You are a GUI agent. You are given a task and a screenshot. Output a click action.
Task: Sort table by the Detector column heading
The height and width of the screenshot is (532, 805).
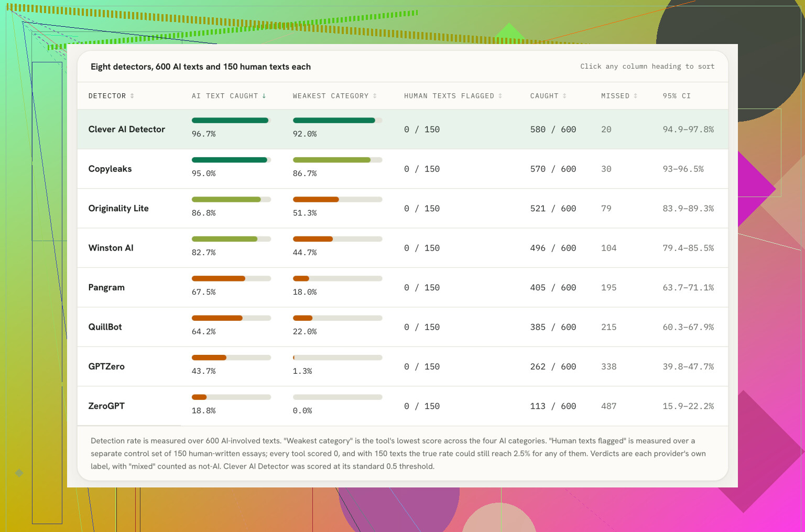coord(107,96)
